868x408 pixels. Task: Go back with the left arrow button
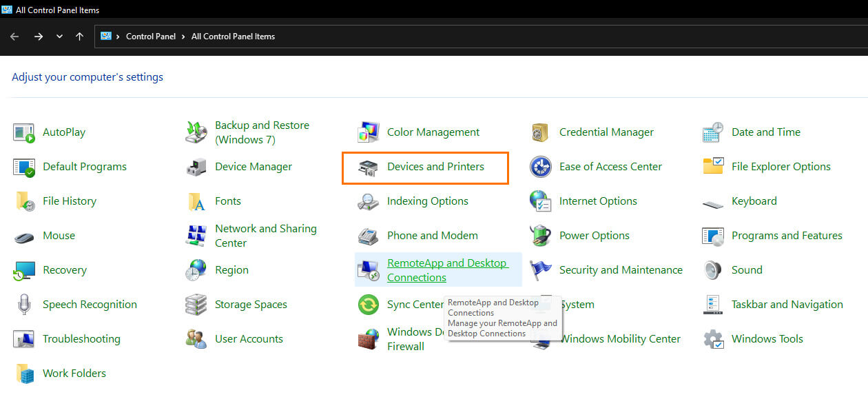tap(14, 37)
